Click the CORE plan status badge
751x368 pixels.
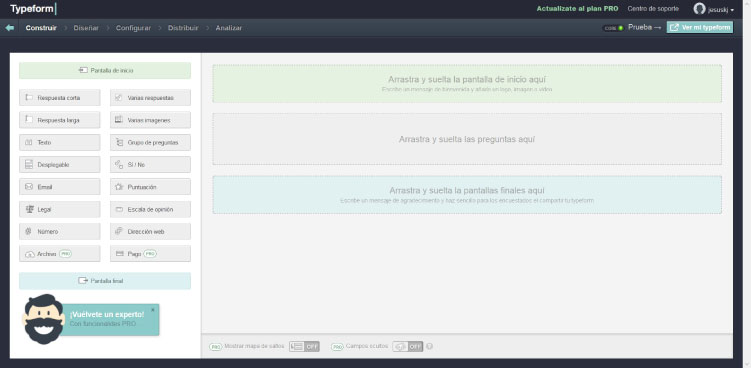[613, 28]
